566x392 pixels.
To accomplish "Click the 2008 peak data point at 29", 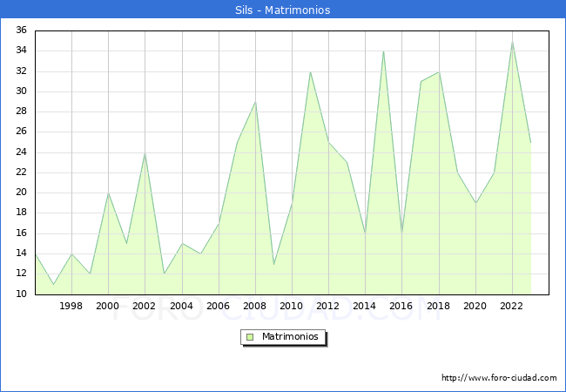I will click(x=255, y=102).
